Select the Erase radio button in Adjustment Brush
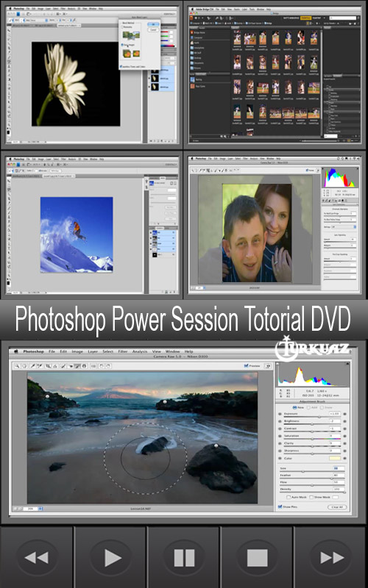Image resolution: width=368 pixels, height=588 pixels. point(322,408)
